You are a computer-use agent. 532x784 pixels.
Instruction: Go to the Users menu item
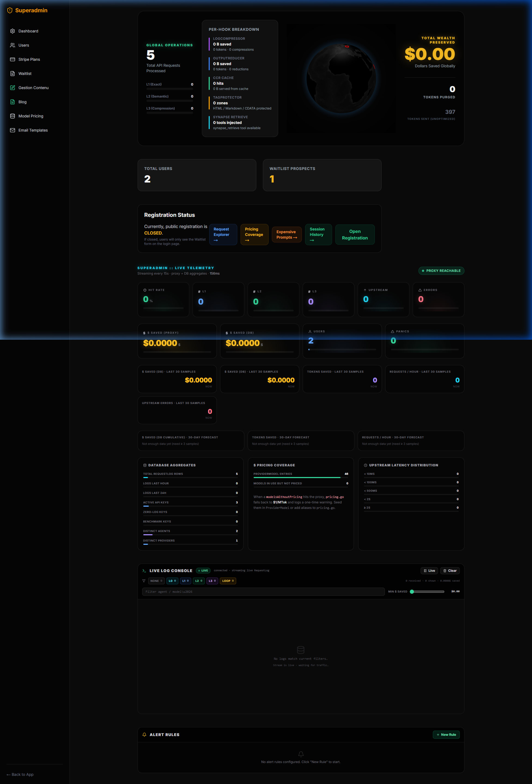(35, 45)
